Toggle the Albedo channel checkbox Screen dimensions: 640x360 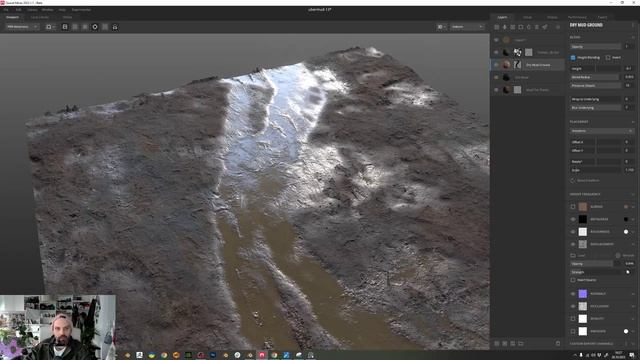(x=573, y=207)
